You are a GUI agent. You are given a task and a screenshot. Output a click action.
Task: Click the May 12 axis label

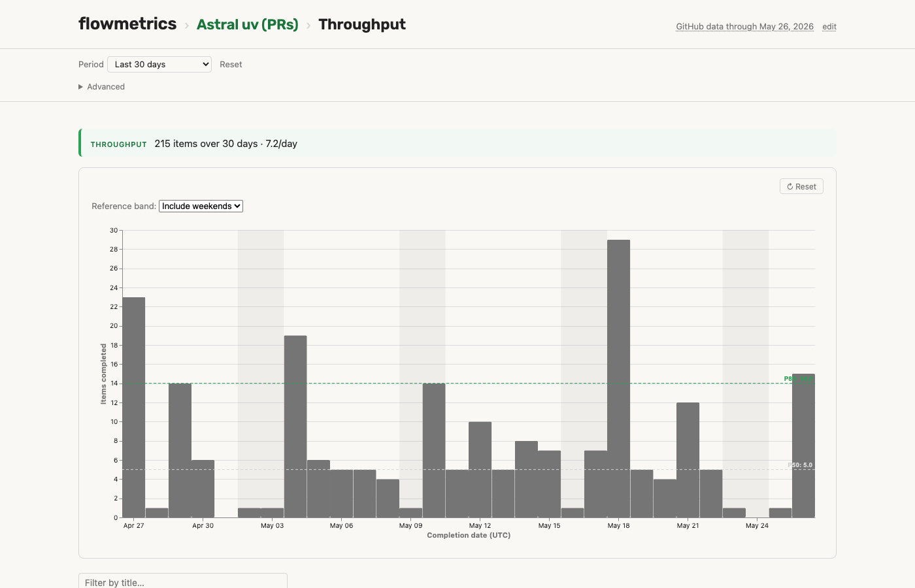(x=480, y=525)
